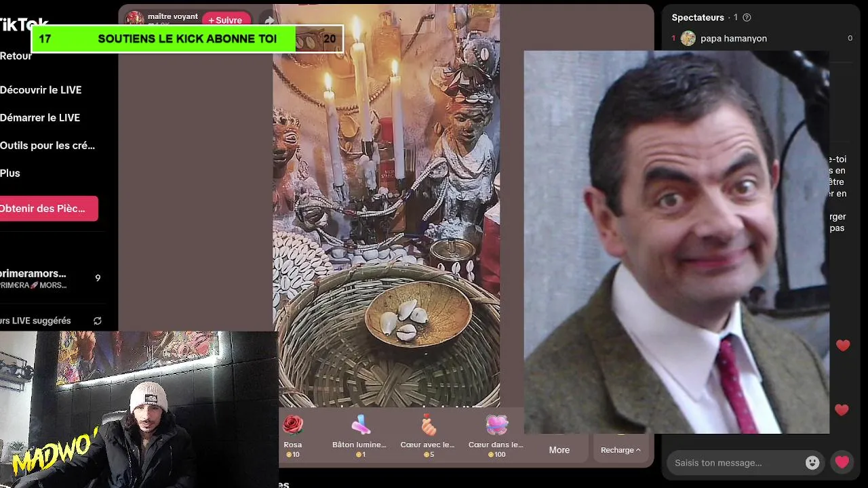This screenshot has width=868, height=488.
Task: Send the Cœur avec les doigts gift
Action: point(427,436)
